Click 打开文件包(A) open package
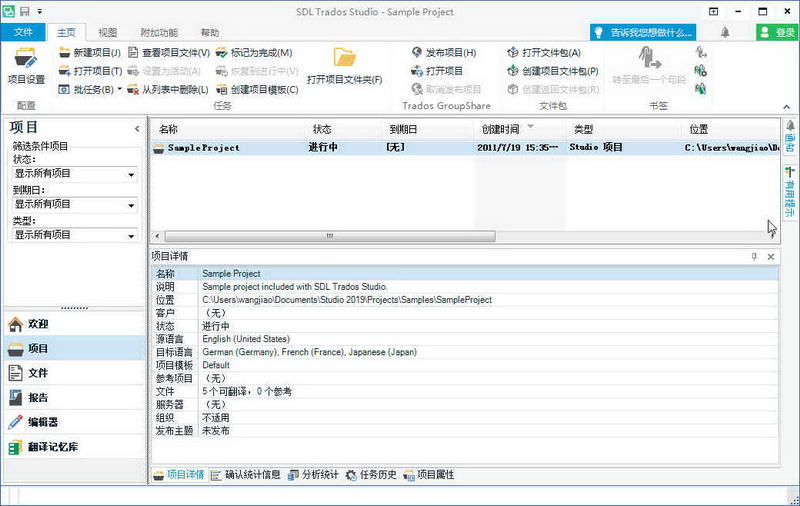This screenshot has height=506, width=800. 544,53
